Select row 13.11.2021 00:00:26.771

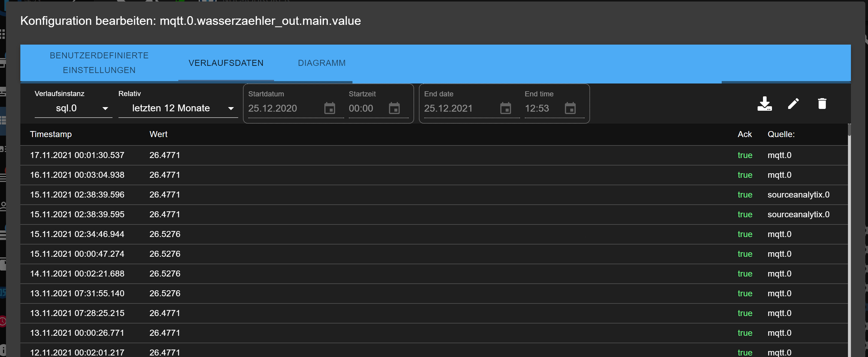tap(434, 333)
